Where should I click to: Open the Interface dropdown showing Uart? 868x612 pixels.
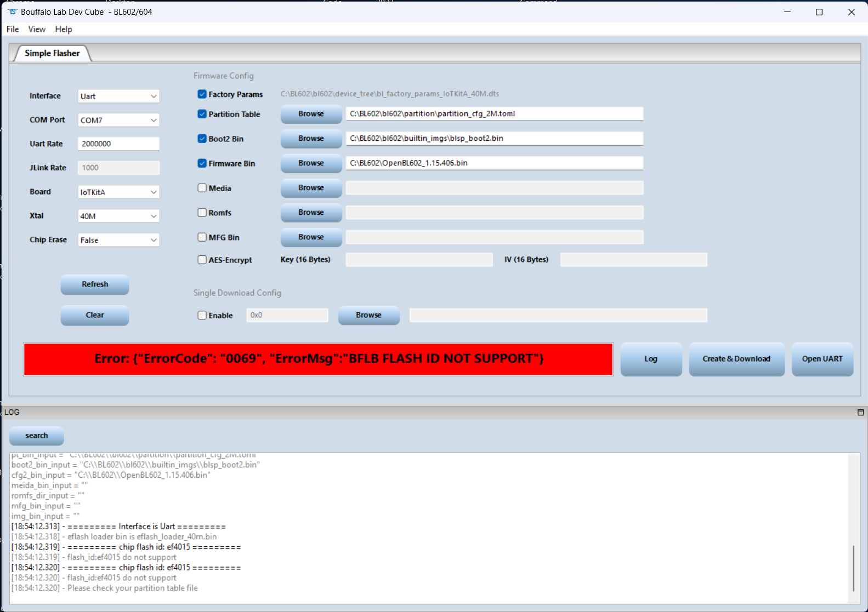pyautogui.click(x=118, y=96)
